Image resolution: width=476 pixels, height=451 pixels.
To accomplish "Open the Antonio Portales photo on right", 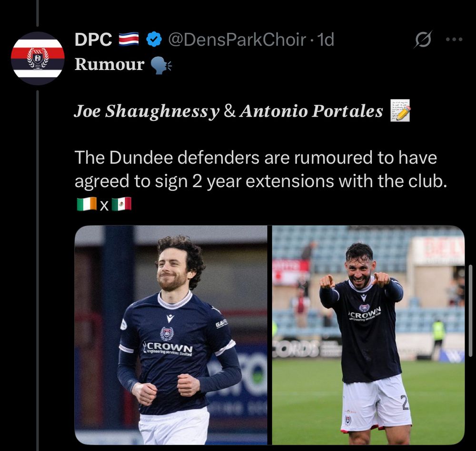I will click(x=368, y=335).
